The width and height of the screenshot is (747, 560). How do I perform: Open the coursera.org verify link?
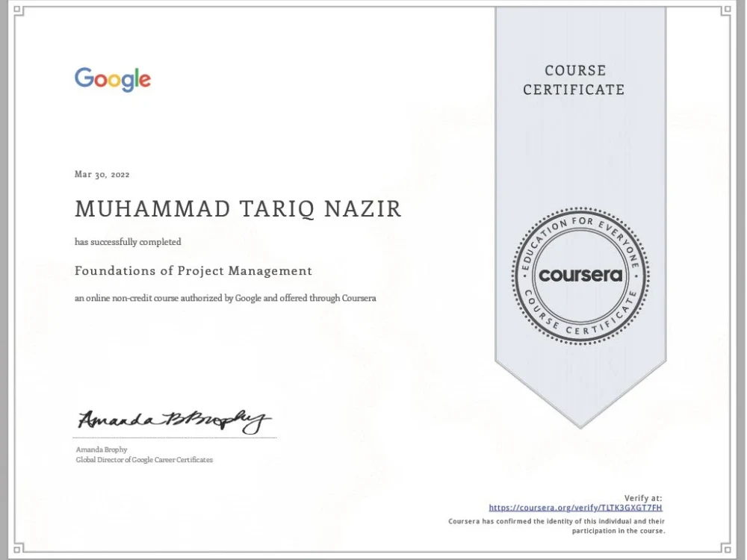[575, 508]
